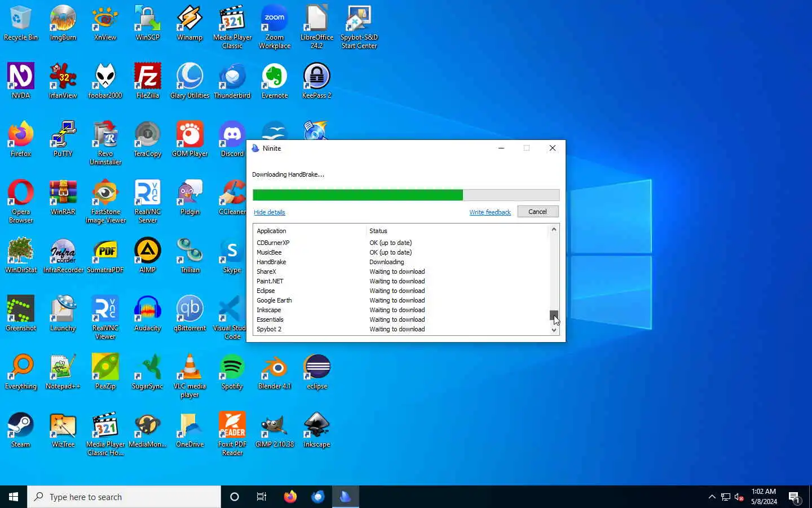This screenshot has height=508, width=812.
Task: Click the Revo Uninstaller desktop icon
Action: pyautogui.click(x=105, y=143)
